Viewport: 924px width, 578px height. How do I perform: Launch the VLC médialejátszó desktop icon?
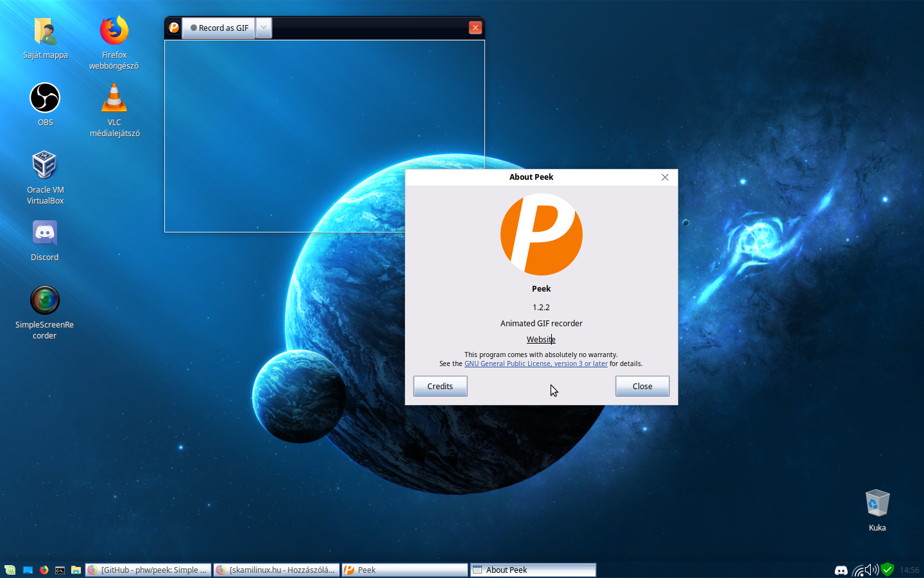(114, 110)
